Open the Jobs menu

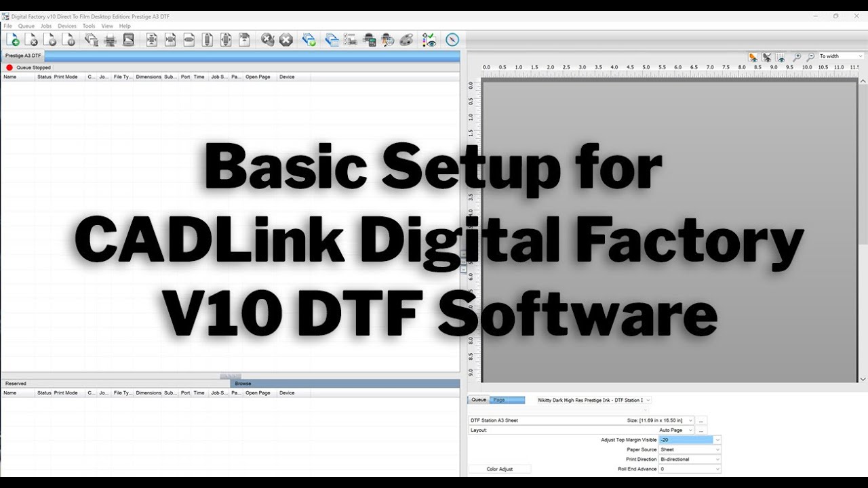point(46,26)
